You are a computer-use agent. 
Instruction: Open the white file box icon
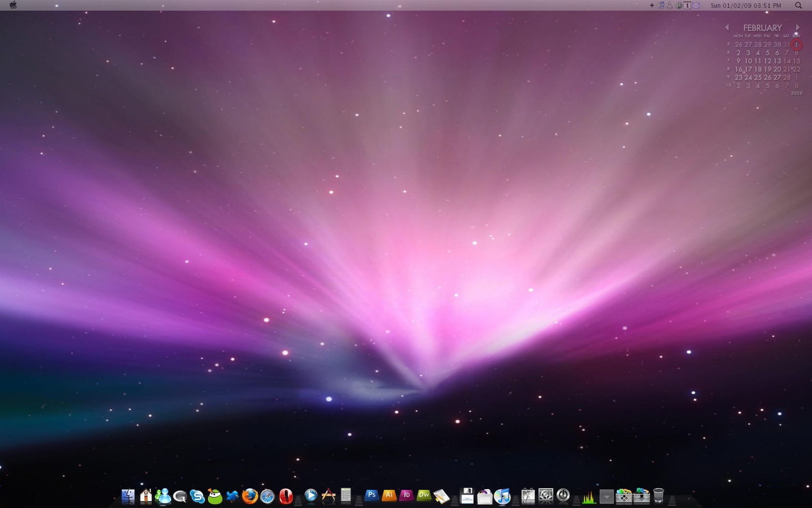tap(485, 496)
